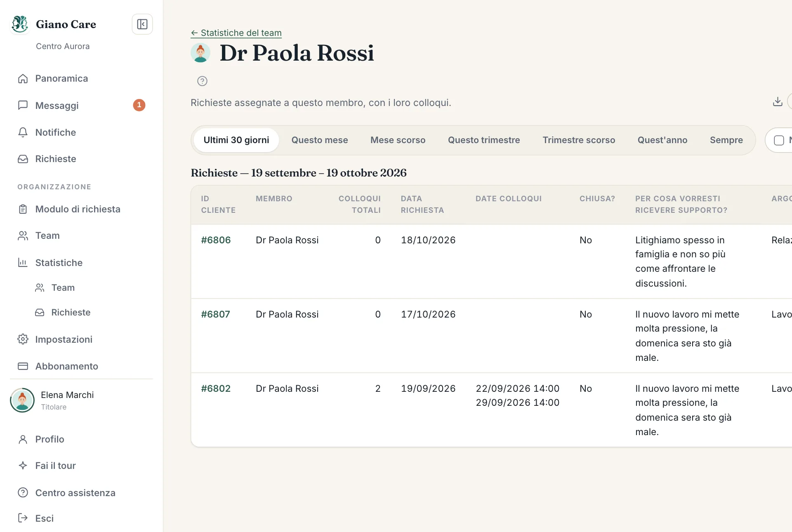Select Sempre tab

point(726,140)
